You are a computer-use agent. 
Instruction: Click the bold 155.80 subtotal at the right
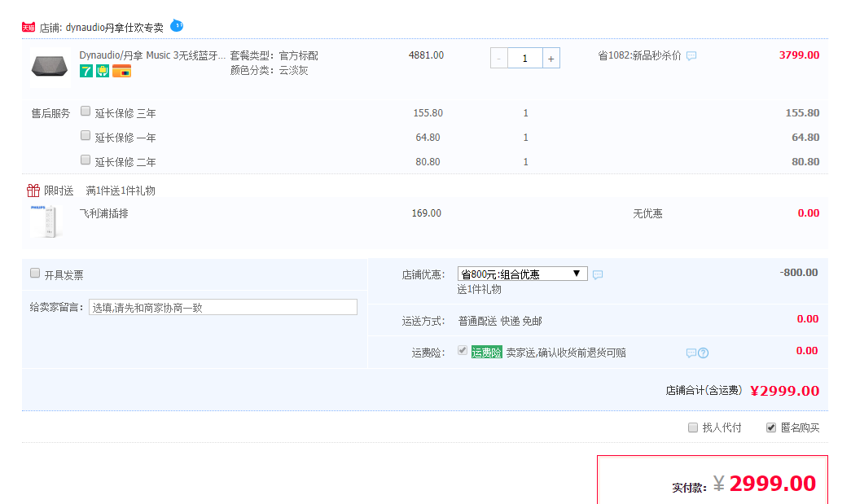pyautogui.click(x=803, y=113)
